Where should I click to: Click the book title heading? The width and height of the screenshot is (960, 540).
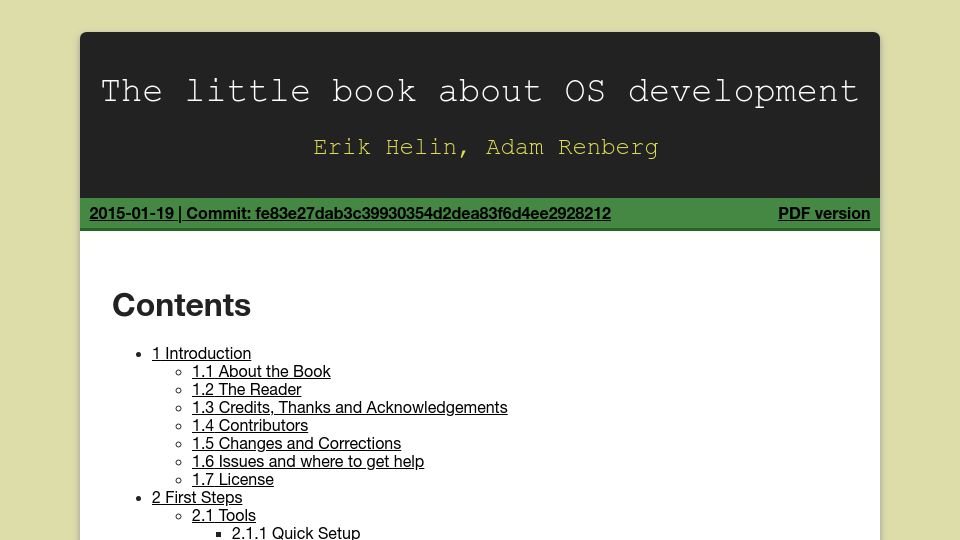pos(480,92)
